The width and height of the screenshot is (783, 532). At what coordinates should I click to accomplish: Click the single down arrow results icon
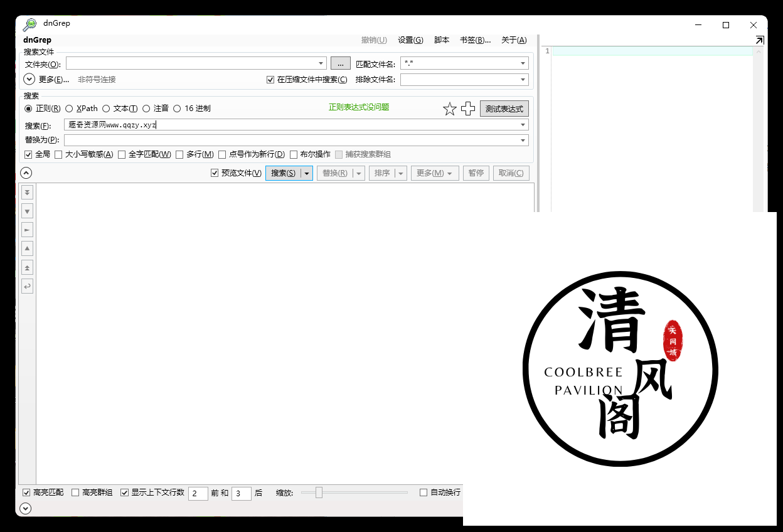point(27,211)
